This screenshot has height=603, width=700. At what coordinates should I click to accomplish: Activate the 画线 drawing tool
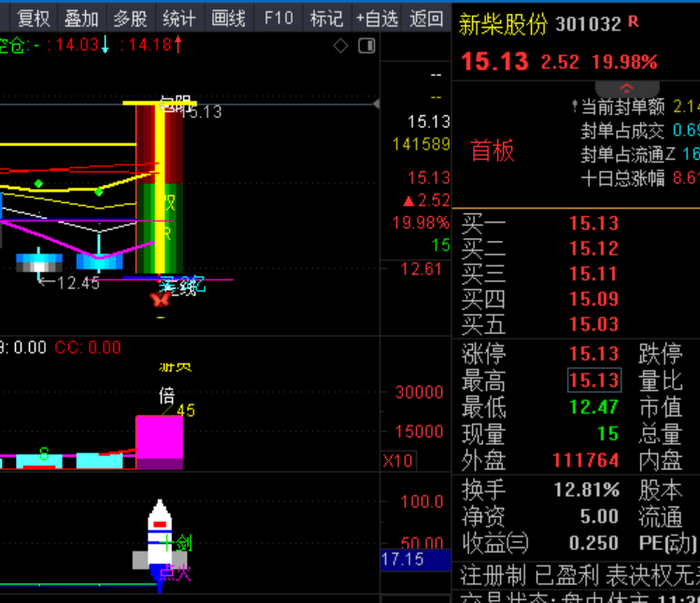[228, 19]
